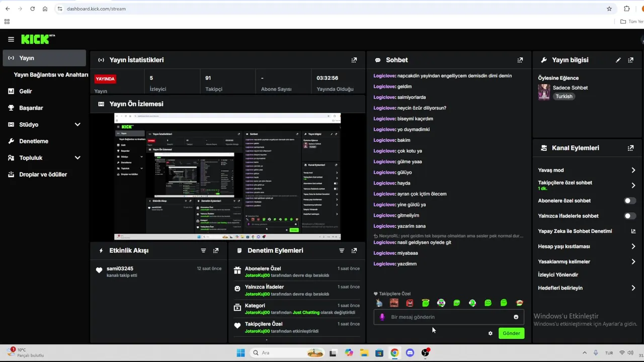Reload the browser page

point(32,9)
